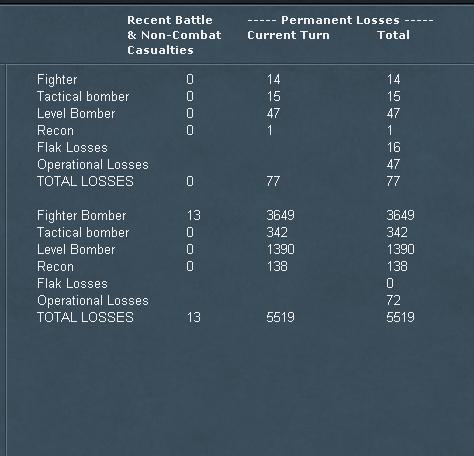Click the first Flak Losses total 16
This screenshot has height=456, width=474.
(x=393, y=148)
